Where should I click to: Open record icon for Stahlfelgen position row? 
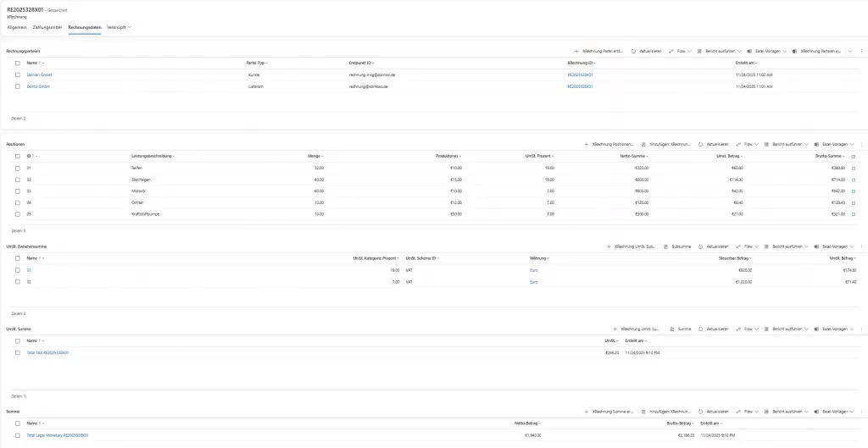coord(853,180)
